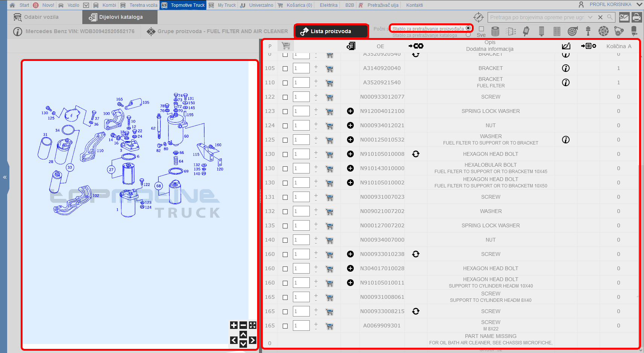
Task: Choose the oil filter category icon
Action: point(496,31)
